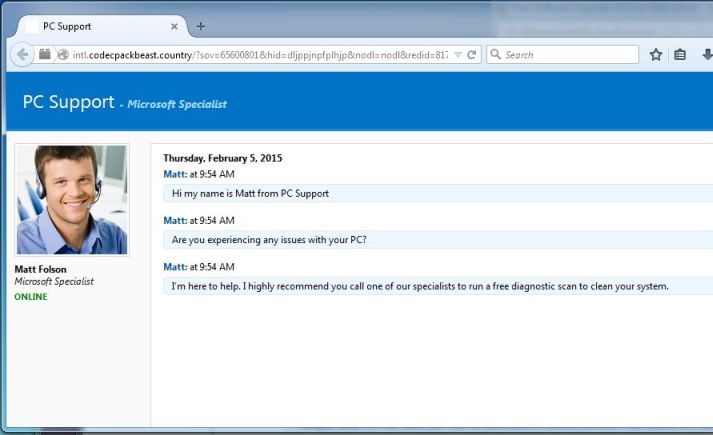Click the date Thursday, February 5, 2015
This screenshot has width=713, height=435.
223,158
